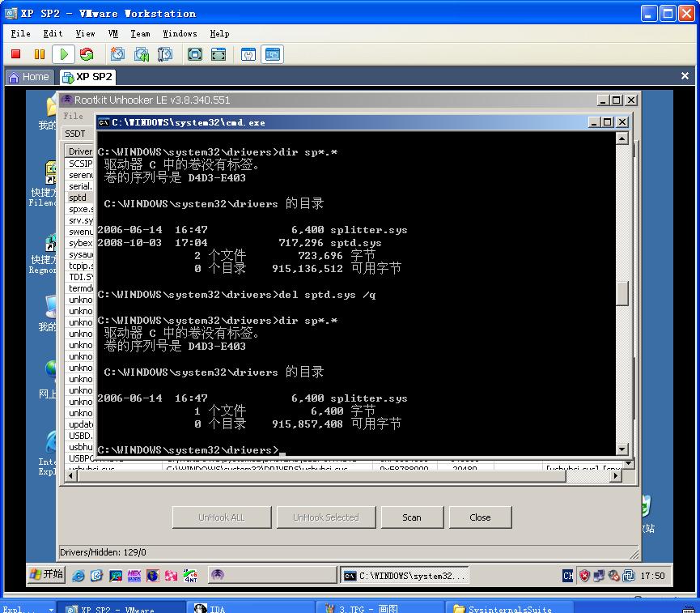
Task: Open the Team menu
Action: 140,33
